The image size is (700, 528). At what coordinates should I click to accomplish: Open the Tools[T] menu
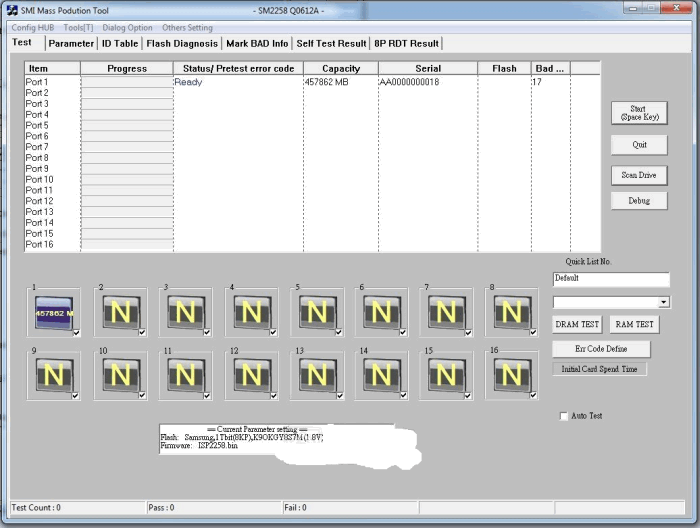tap(79, 28)
